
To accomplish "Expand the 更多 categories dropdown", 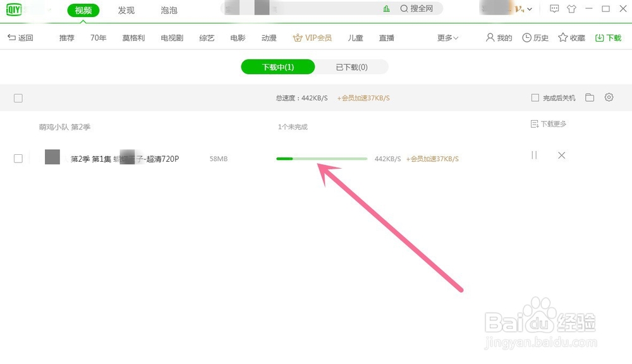I will [x=446, y=37].
